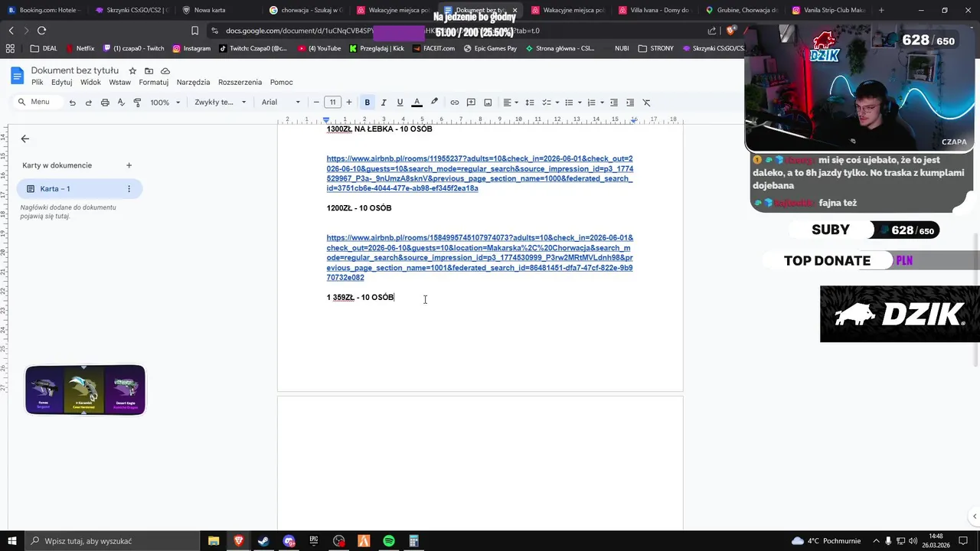
Task: Open the Steam taskbar icon
Action: tap(263, 541)
